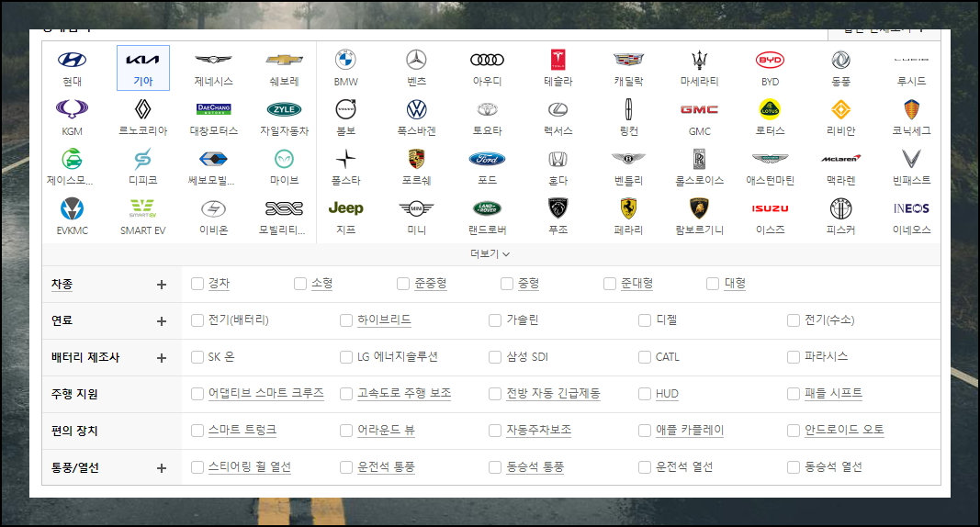Select the INEOS (이네오스) logo
The width and height of the screenshot is (980, 527).
[x=911, y=207]
